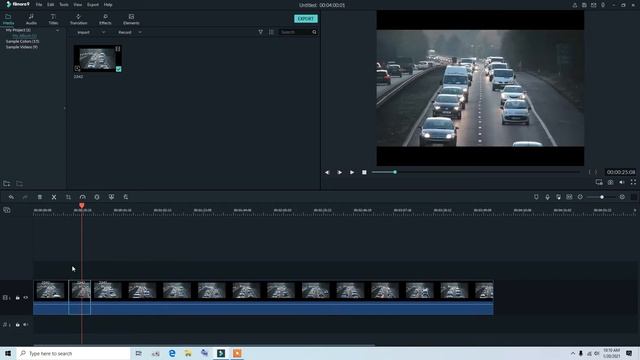Switch media library grid view icon
This screenshot has height=360, width=640.
[x=271, y=32]
